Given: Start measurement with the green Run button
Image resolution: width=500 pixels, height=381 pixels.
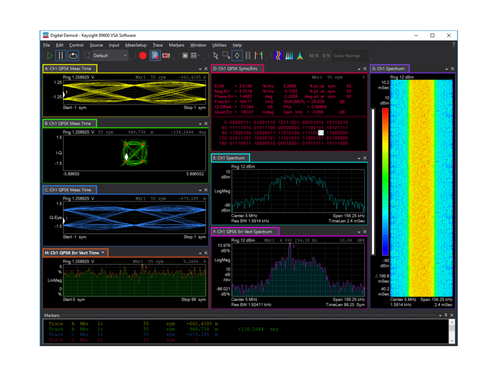Looking at the screenshot, I should pos(50,56).
